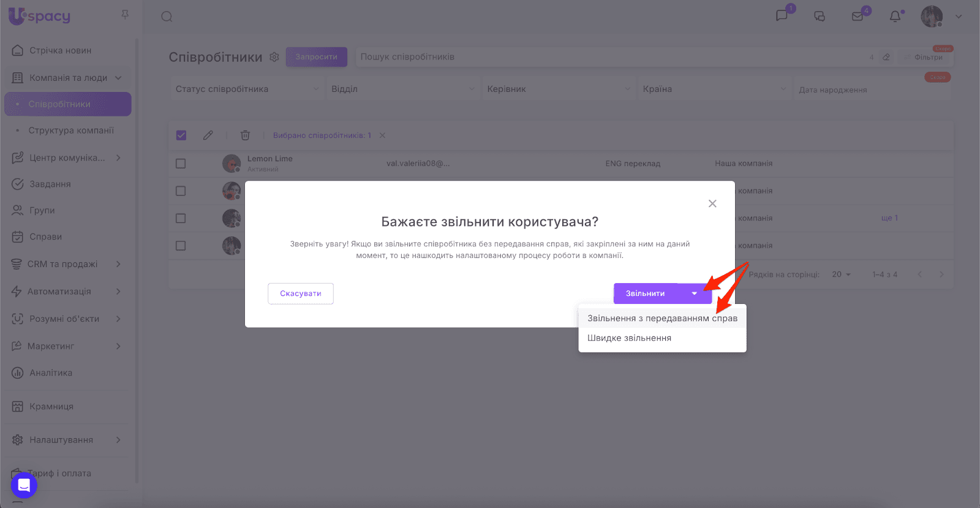Open the Країна dropdown
This screenshot has height=508, width=980.
[x=714, y=89]
